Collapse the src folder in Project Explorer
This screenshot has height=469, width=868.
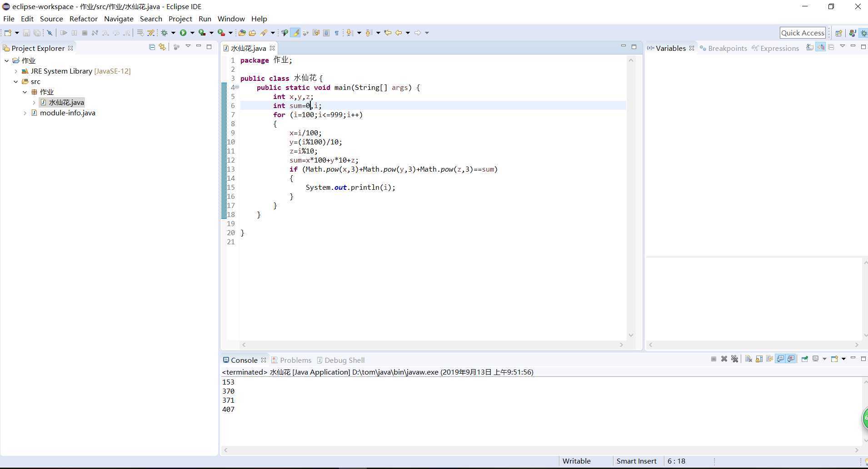(x=16, y=82)
